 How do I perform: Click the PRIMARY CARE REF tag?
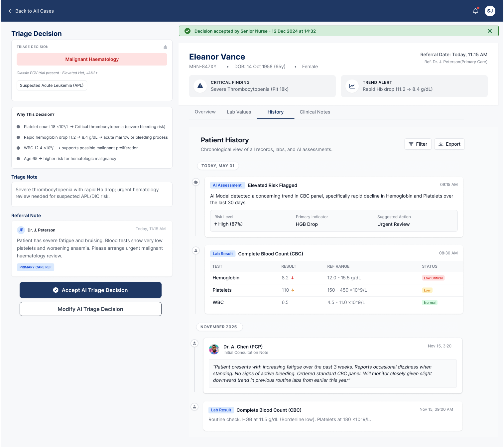click(36, 267)
